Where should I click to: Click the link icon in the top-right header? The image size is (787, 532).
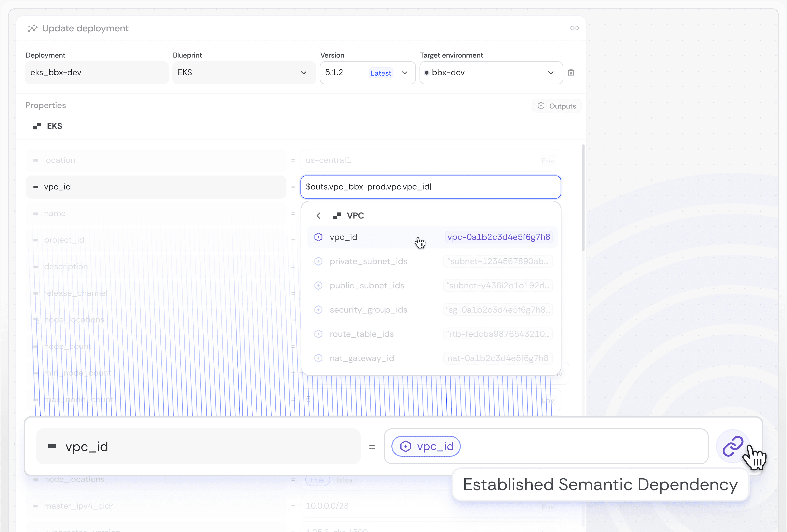coord(574,28)
